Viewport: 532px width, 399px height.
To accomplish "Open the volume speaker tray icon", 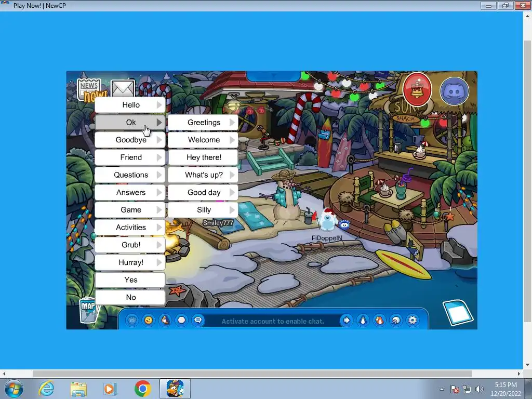I will click(x=479, y=389).
